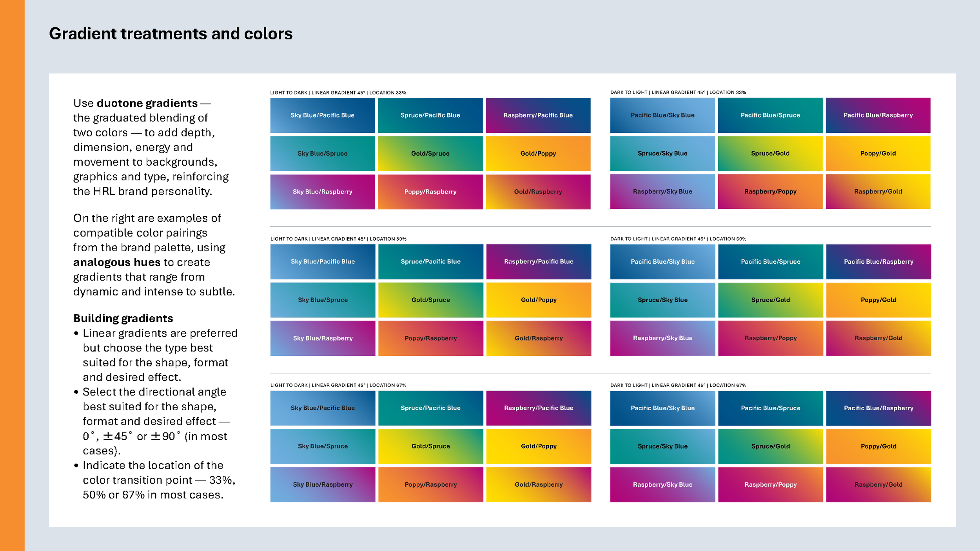The width and height of the screenshot is (980, 551).
Task: Click the Building gradients subheading
Action: pos(123,318)
